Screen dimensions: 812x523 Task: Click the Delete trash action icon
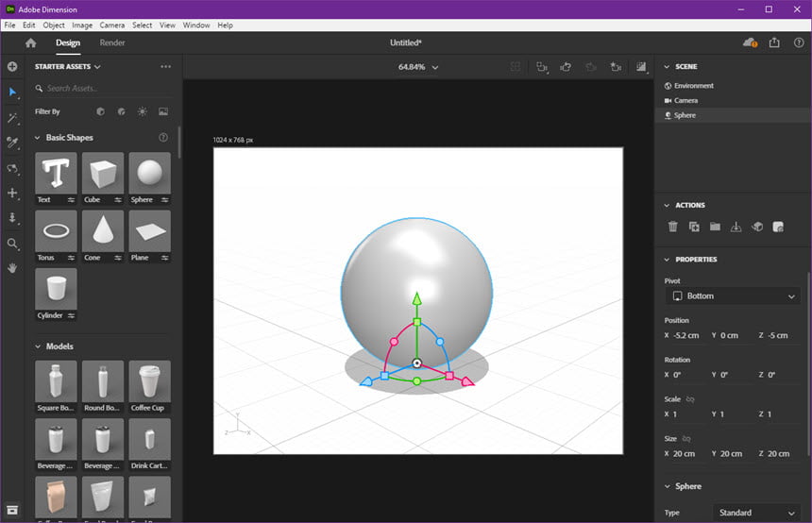[x=672, y=227]
